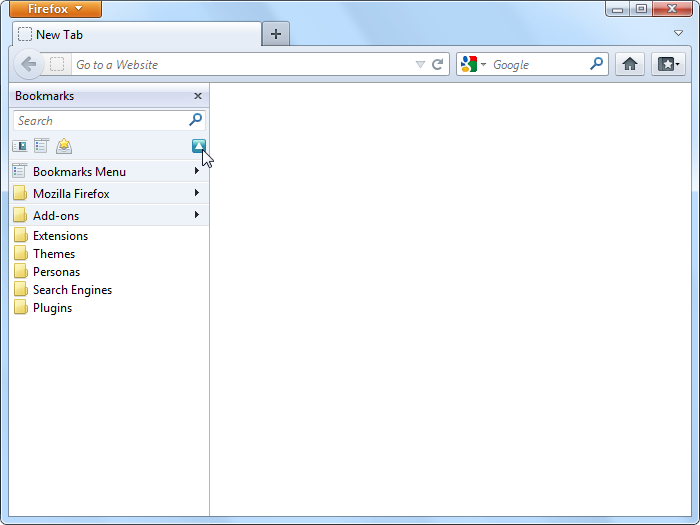Reload the current page
This screenshot has width=700, height=525.
(x=437, y=64)
